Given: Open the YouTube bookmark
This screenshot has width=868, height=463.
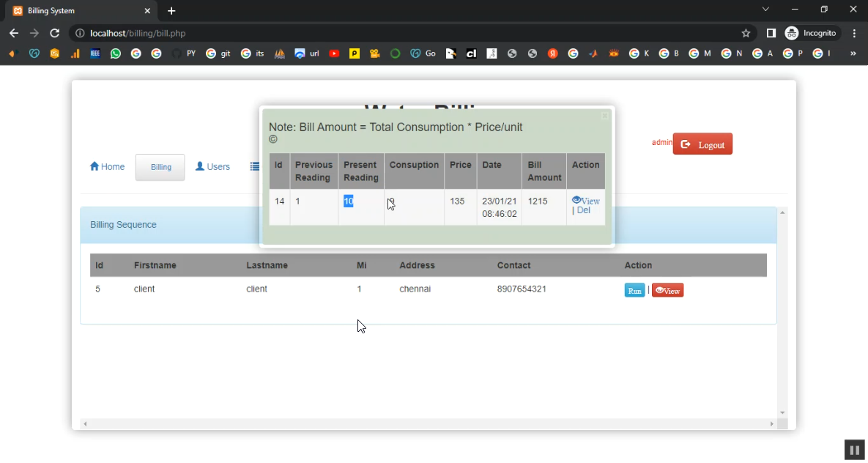Looking at the screenshot, I should coord(334,53).
